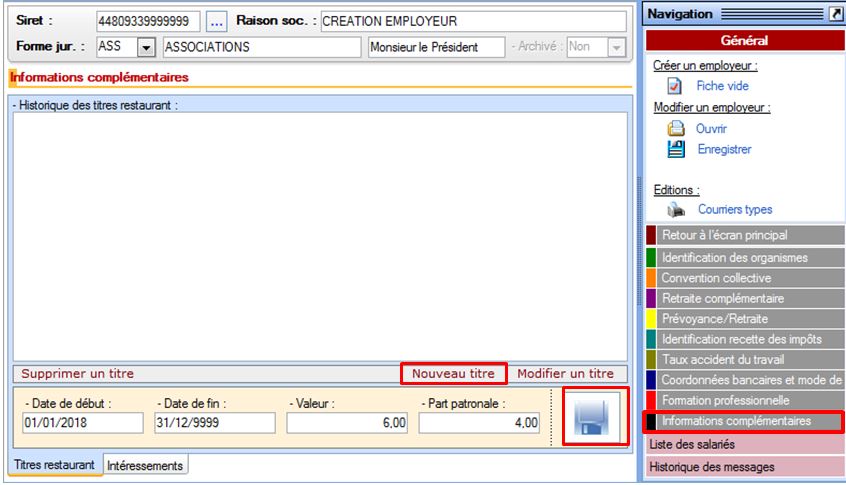
Task: Open Historique des messages
Action: [x=745, y=467]
